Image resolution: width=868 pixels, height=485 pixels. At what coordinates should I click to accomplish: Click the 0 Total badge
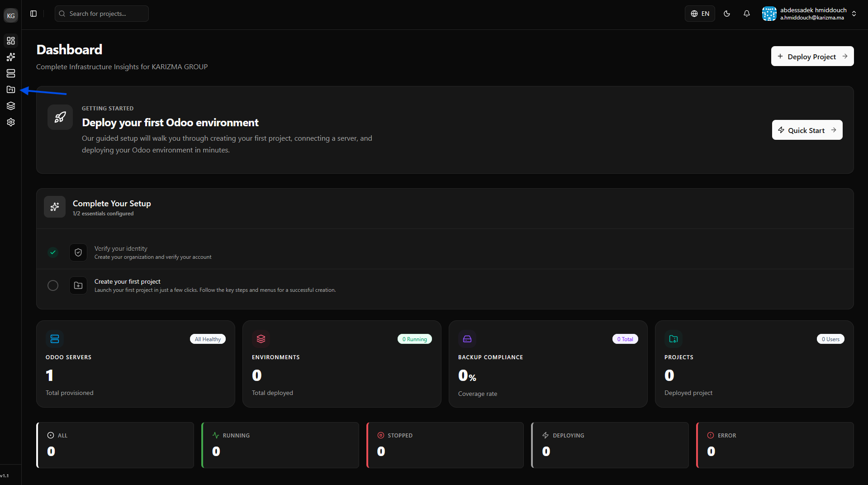[625, 339]
